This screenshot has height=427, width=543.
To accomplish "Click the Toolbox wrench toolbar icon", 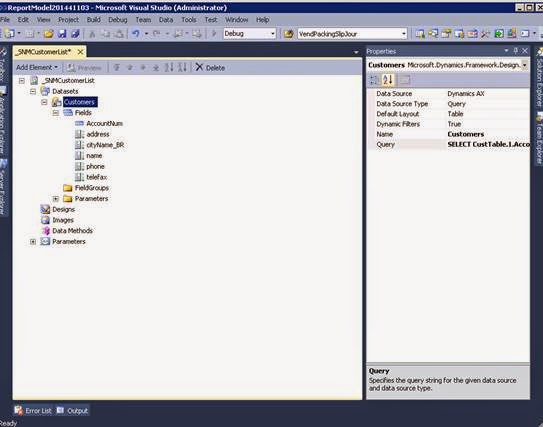I will coord(485,34).
